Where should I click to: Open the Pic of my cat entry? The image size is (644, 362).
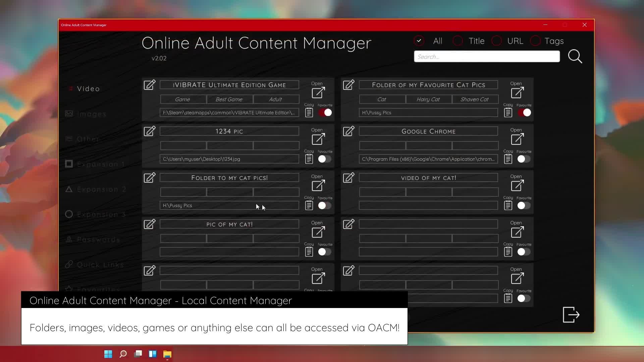click(x=318, y=232)
